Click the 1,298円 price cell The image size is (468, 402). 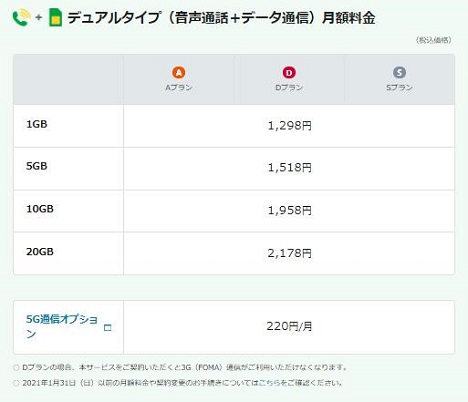coord(289,126)
